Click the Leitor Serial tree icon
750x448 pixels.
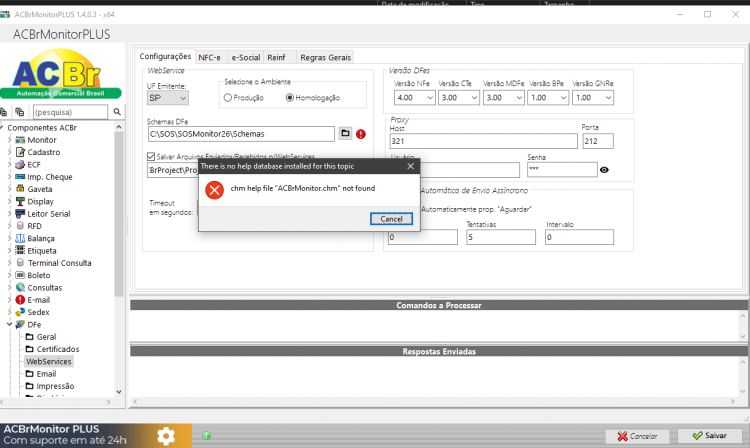coord(20,214)
